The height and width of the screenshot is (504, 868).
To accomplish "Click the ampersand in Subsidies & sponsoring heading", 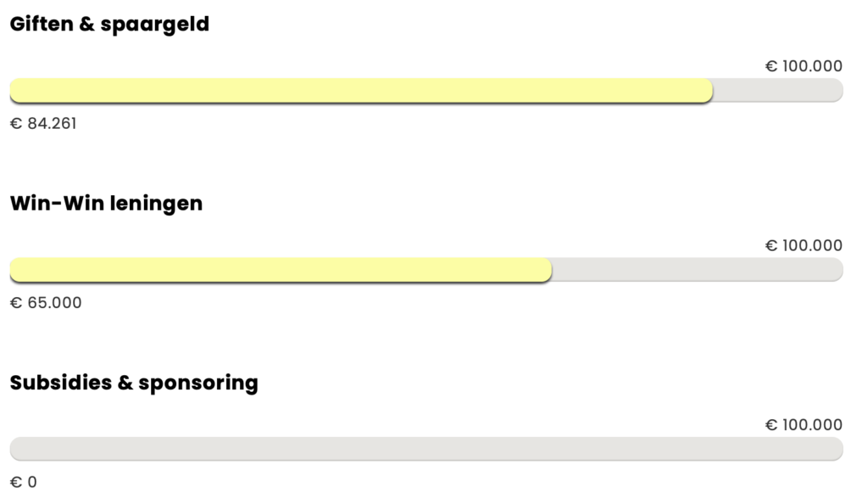I will (x=125, y=383).
